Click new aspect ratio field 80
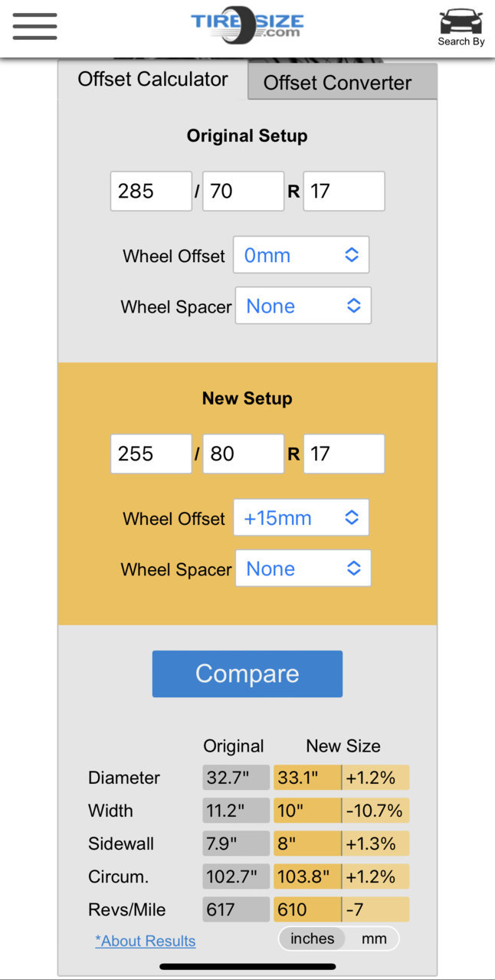The width and height of the screenshot is (495, 980). pos(243,454)
